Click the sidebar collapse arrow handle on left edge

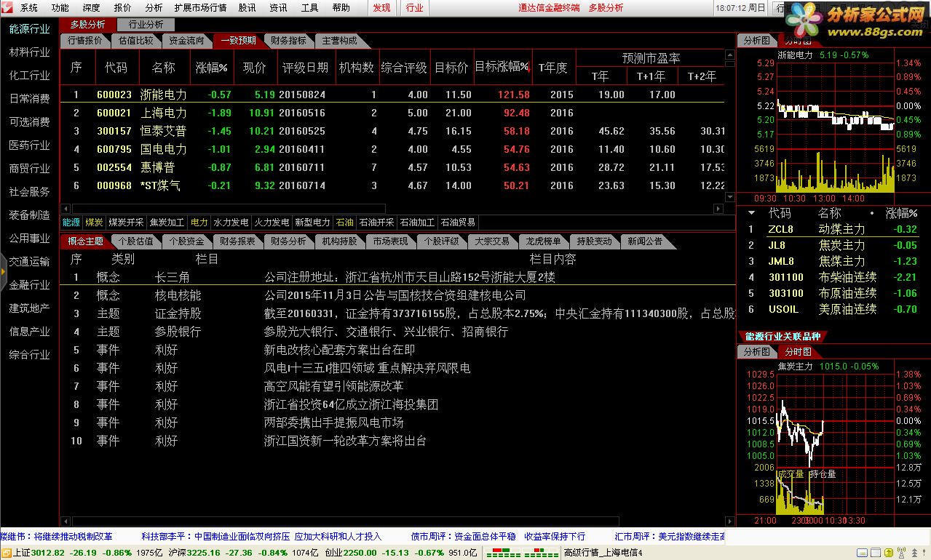point(3,271)
